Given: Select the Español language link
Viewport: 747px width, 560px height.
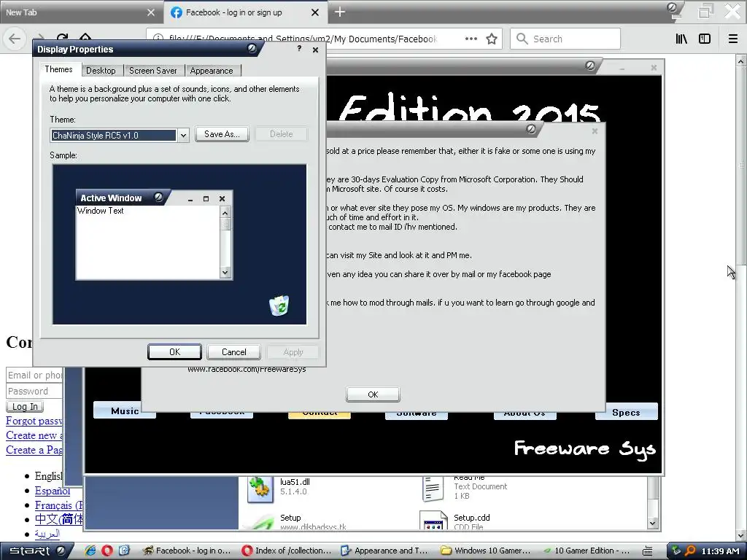Looking at the screenshot, I should tap(53, 491).
